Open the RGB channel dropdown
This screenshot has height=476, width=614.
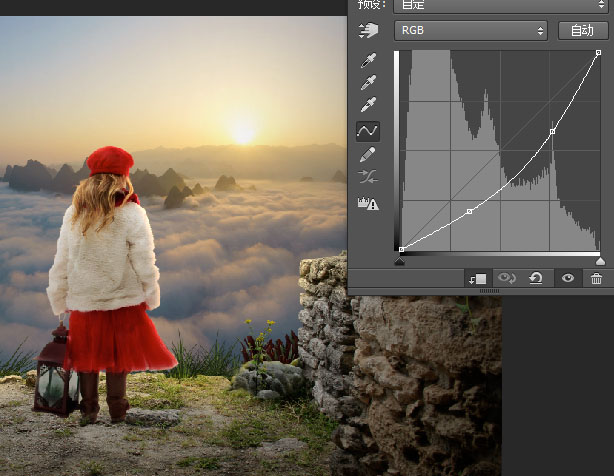[471, 31]
